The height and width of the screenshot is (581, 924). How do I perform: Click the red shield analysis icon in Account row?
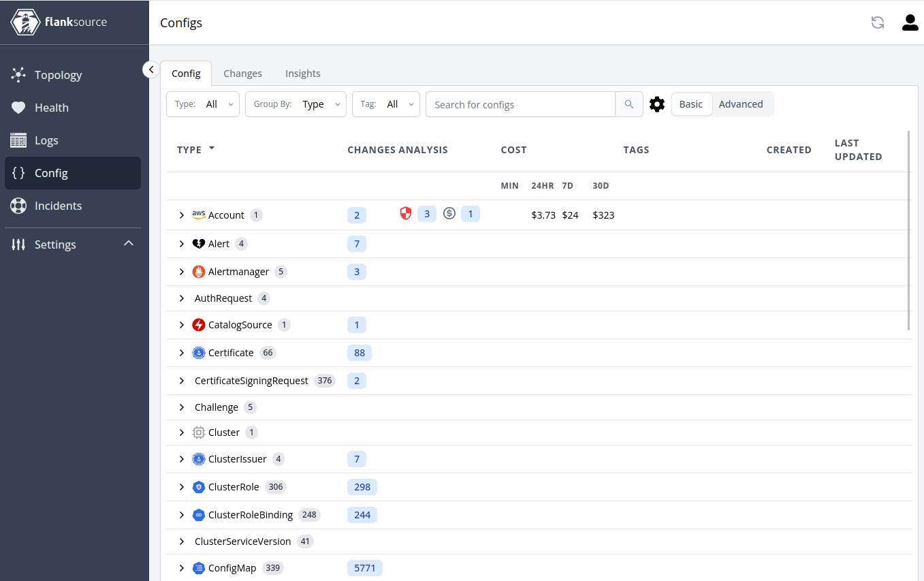click(406, 214)
